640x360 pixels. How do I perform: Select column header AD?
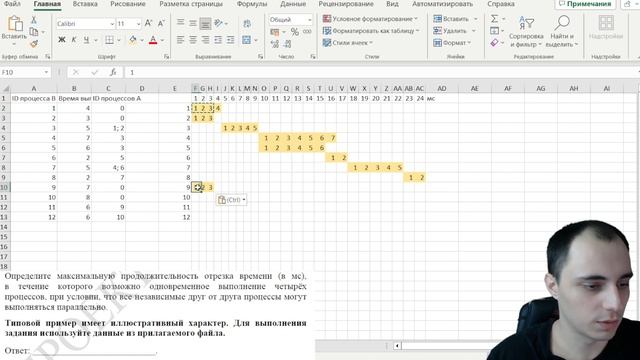click(442, 89)
